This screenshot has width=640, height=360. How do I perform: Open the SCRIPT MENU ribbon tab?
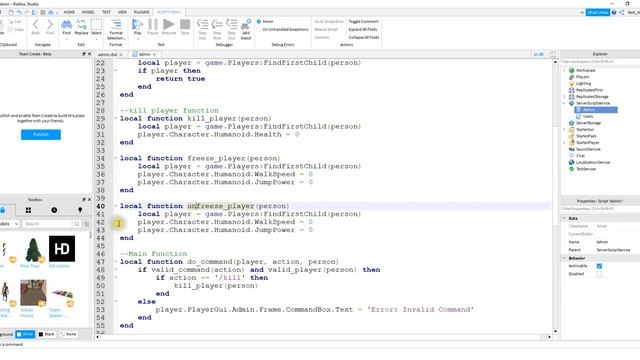169,12
